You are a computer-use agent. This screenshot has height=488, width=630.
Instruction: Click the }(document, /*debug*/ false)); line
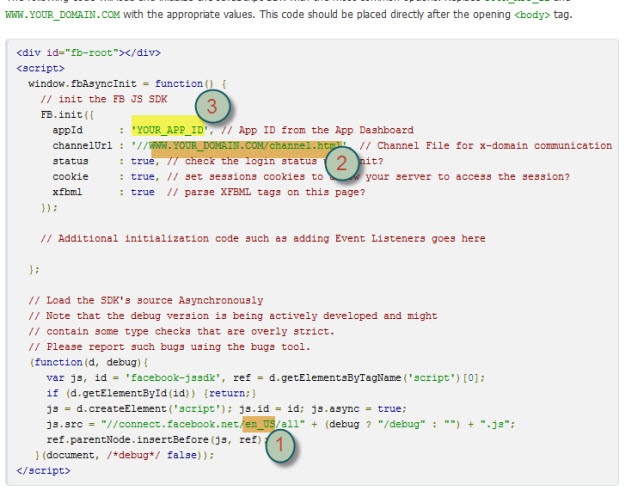125,455
